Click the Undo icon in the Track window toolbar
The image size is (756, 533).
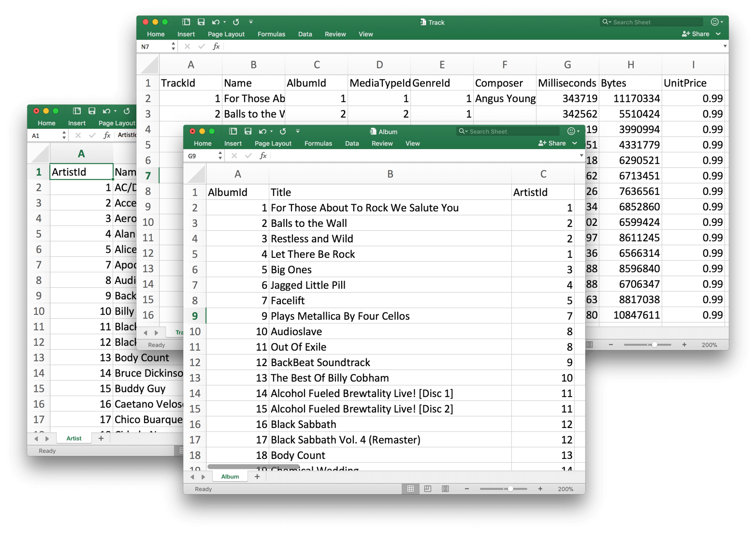tap(217, 22)
